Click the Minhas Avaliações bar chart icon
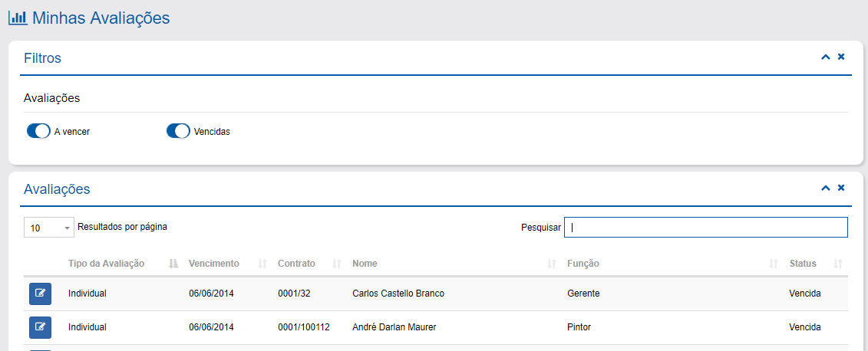This screenshot has width=868, height=351. (x=17, y=17)
